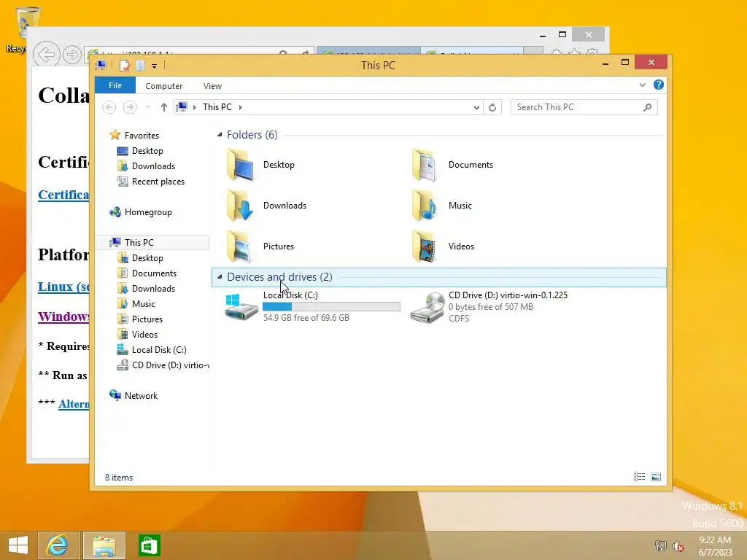The width and height of the screenshot is (747, 560).
Task: Open the Start button
Action: (x=18, y=545)
